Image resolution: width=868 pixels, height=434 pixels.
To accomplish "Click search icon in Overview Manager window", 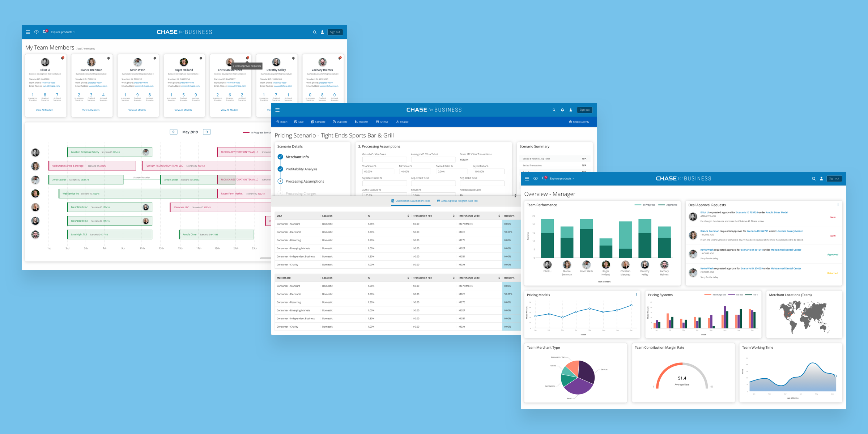I will [814, 179].
